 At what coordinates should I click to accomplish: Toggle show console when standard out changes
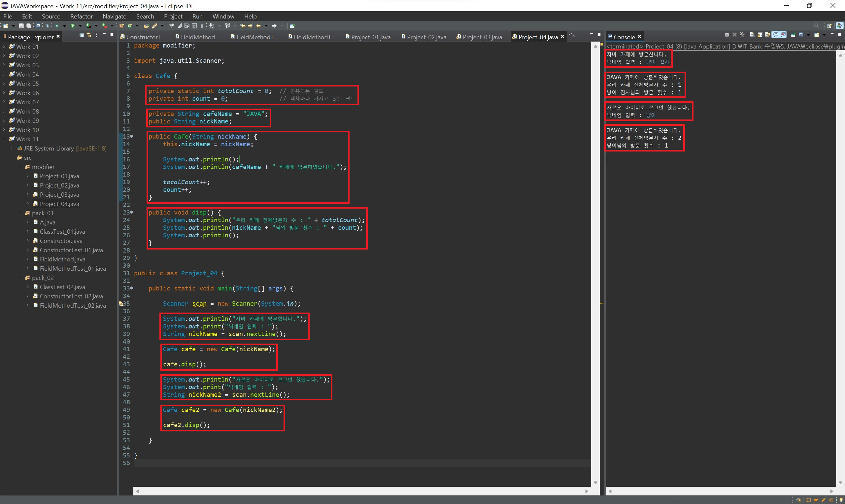(x=775, y=35)
